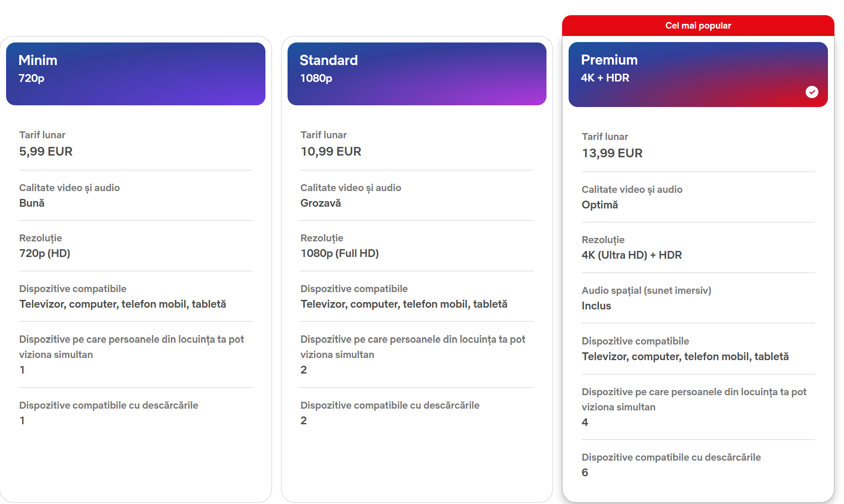This screenshot has width=844, height=504.
Task: Click the white checkmark icon on Premium
Action: pyautogui.click(x=811, y=92)
